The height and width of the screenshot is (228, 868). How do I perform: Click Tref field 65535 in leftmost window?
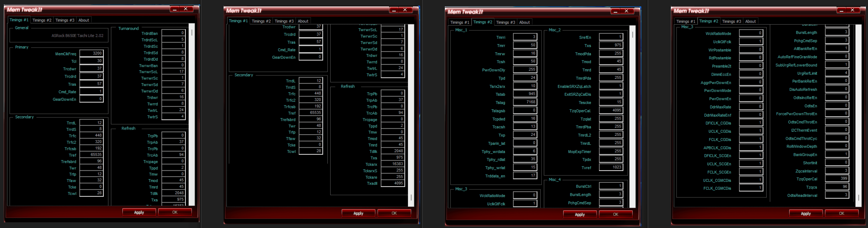pos(91,155)
